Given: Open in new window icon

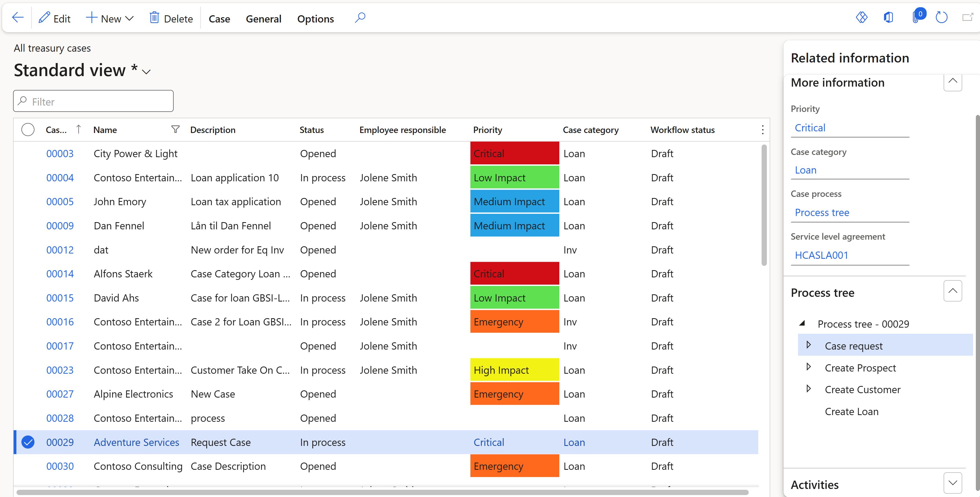Looking at the screenshot, I should pos(967,17).
